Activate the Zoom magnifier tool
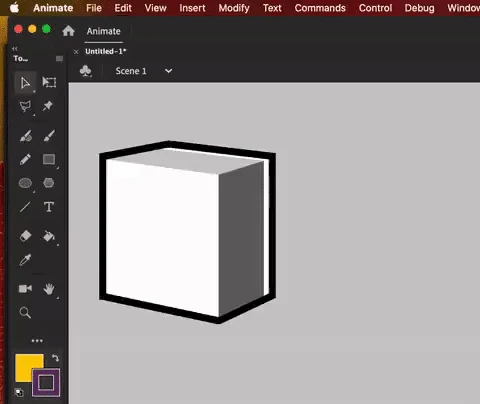480x404 pixels. pos(25,313)
